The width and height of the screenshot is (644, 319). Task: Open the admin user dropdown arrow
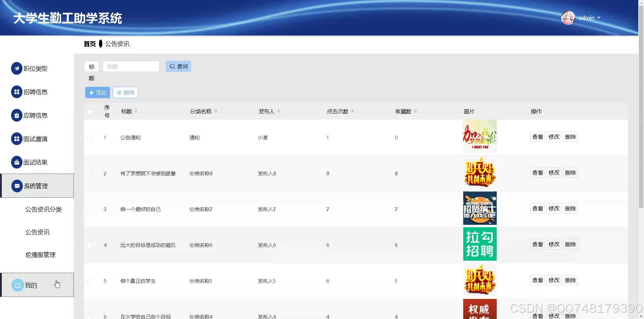click(599, 18)
